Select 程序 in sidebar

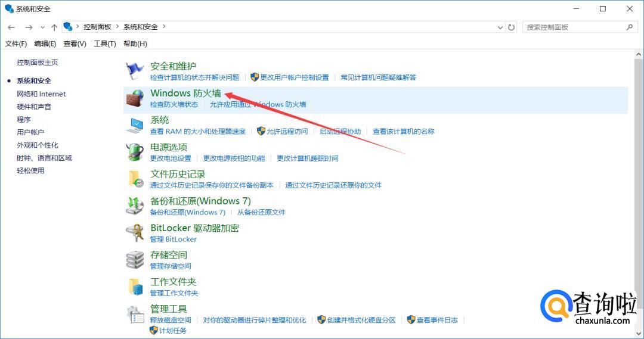23,119
